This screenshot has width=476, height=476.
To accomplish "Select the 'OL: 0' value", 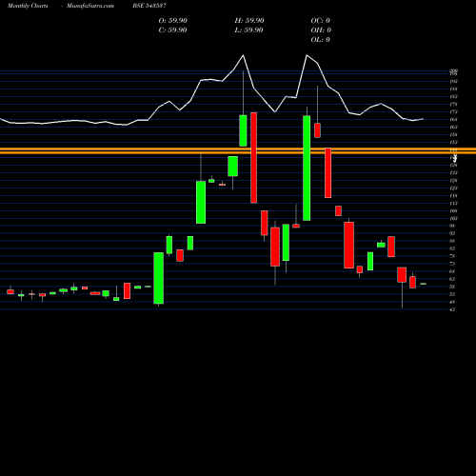I will pos(321,40).
